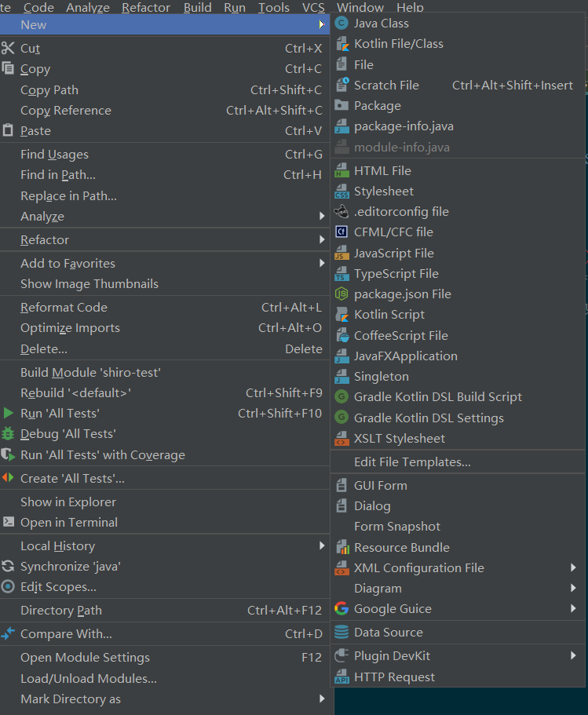
Task: Select Form Snapshot entry
Action: pyautogui.click(x=458, y=526)
